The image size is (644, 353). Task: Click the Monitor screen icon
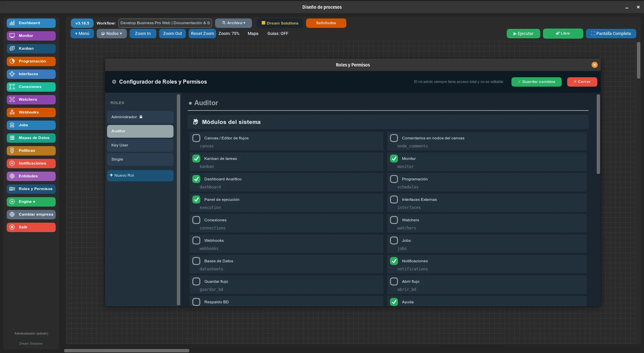point(12,36)
